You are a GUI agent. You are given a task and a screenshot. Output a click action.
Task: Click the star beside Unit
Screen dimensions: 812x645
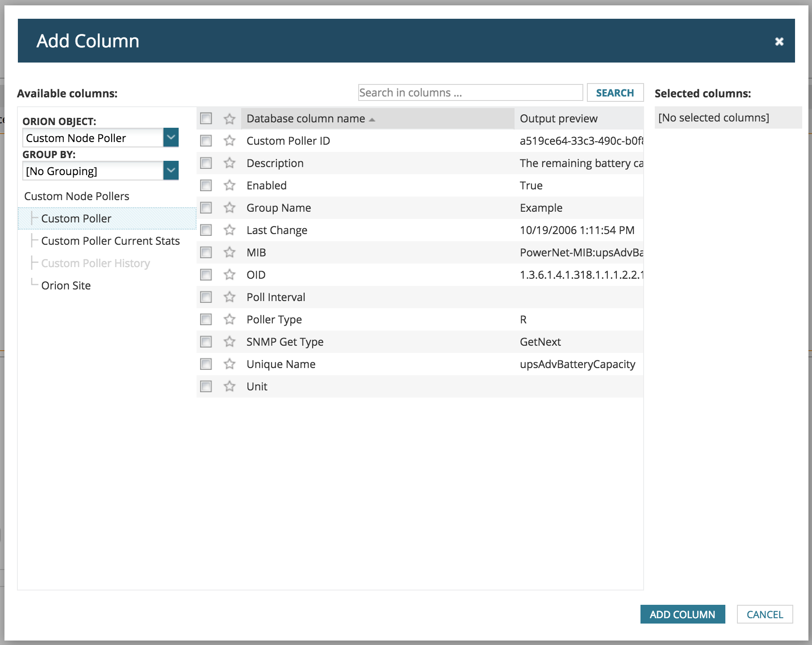230,386
